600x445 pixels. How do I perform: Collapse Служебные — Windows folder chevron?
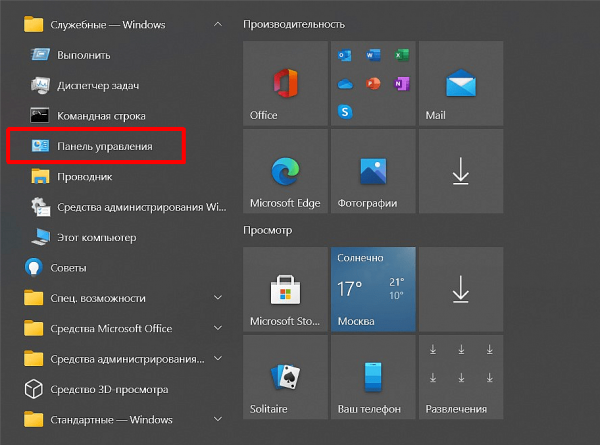pos(218,24)
